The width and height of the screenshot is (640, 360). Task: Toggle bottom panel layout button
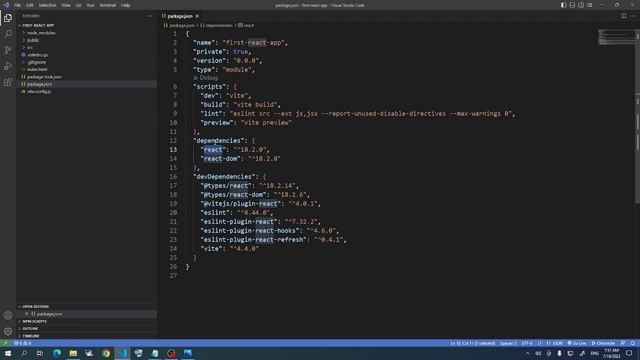click(x=572, y=5)
